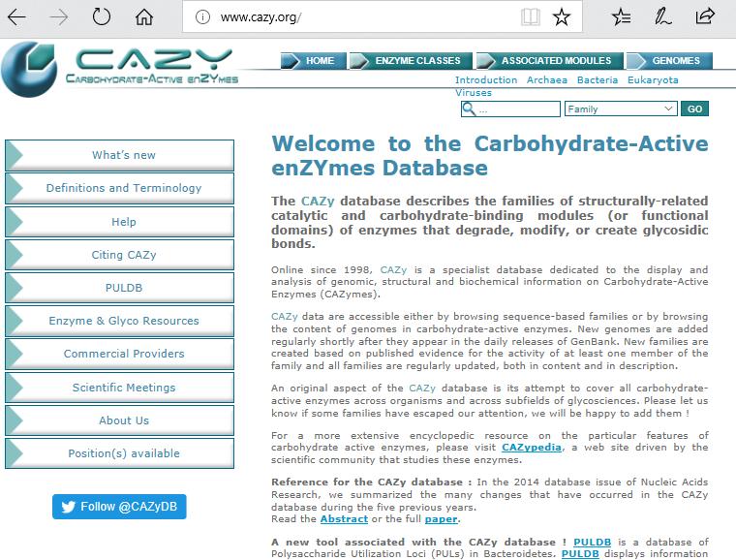Open the PULDB link after 'database !'
Image resolution: width=736 pixels, height=560 pixels.
tap(592, 543)
